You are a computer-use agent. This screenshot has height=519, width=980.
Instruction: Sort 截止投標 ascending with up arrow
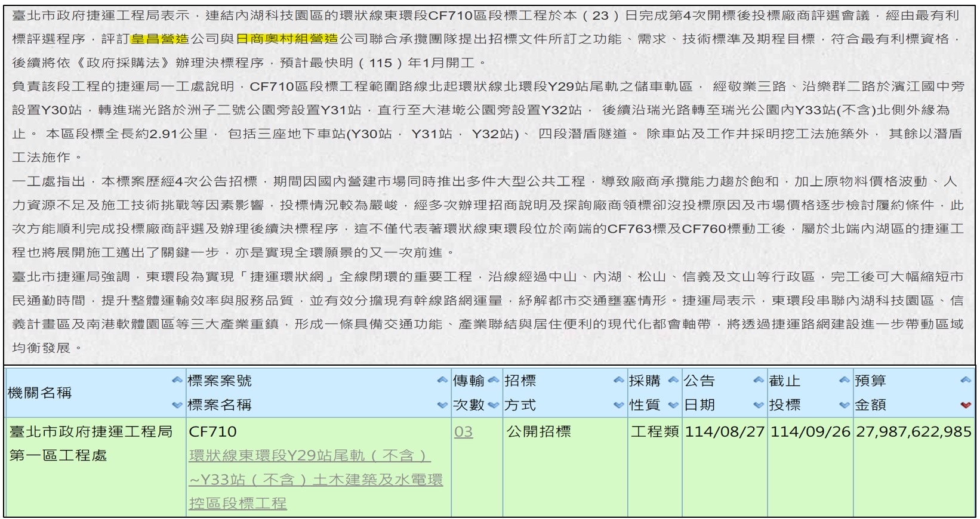click(844, 380)
